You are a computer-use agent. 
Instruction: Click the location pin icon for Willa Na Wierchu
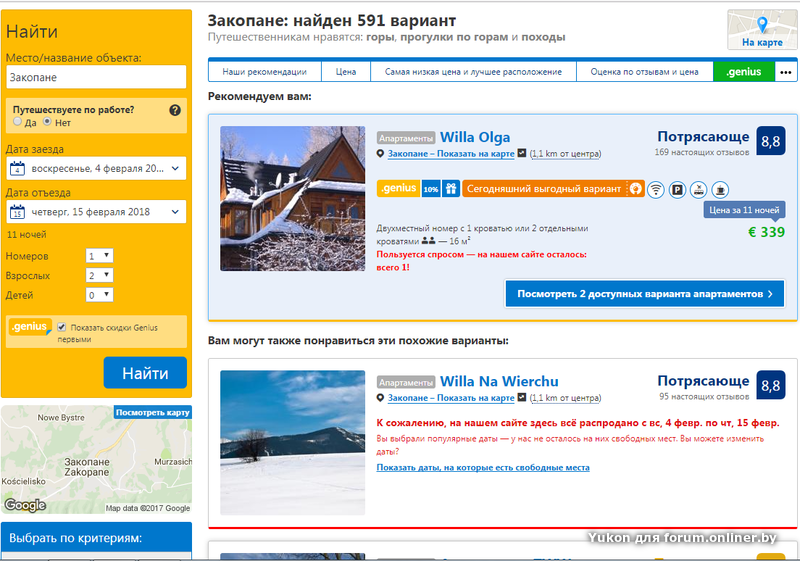[380, 398]
